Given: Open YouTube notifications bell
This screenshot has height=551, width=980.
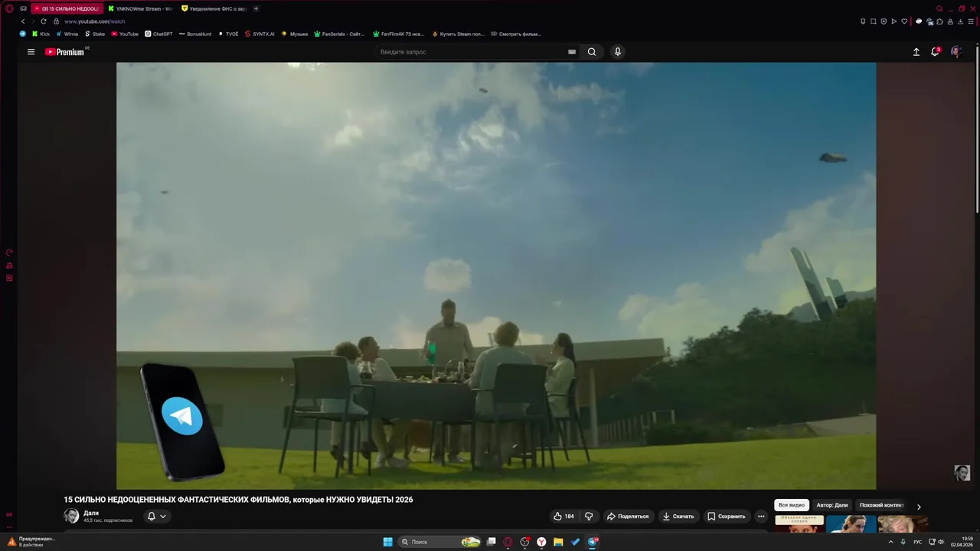Looking at the screenshot, I should pos(935,52).
